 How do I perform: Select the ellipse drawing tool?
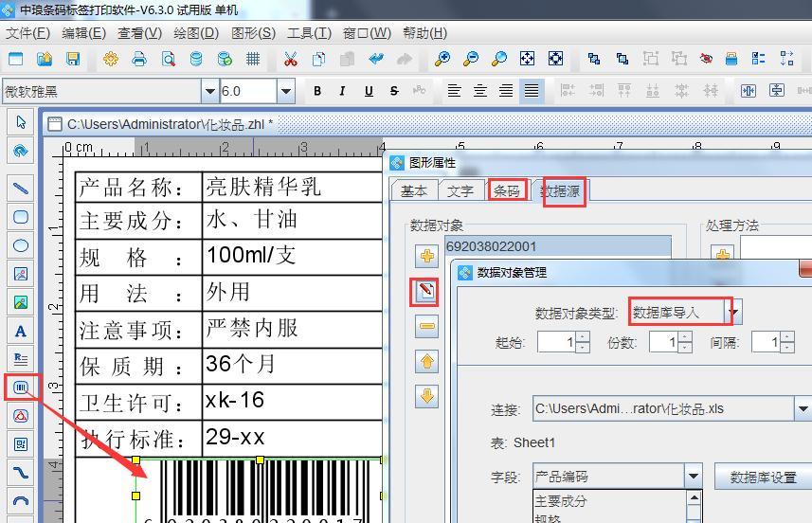pyautogui.click(x=21, y=245)
